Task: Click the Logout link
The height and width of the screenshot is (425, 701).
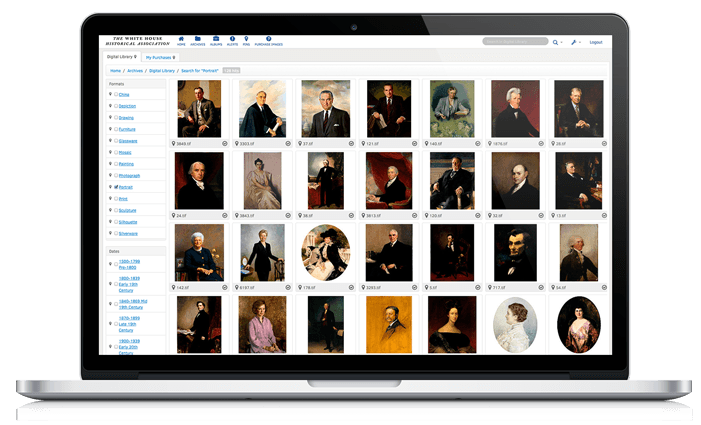Action: 596,42
